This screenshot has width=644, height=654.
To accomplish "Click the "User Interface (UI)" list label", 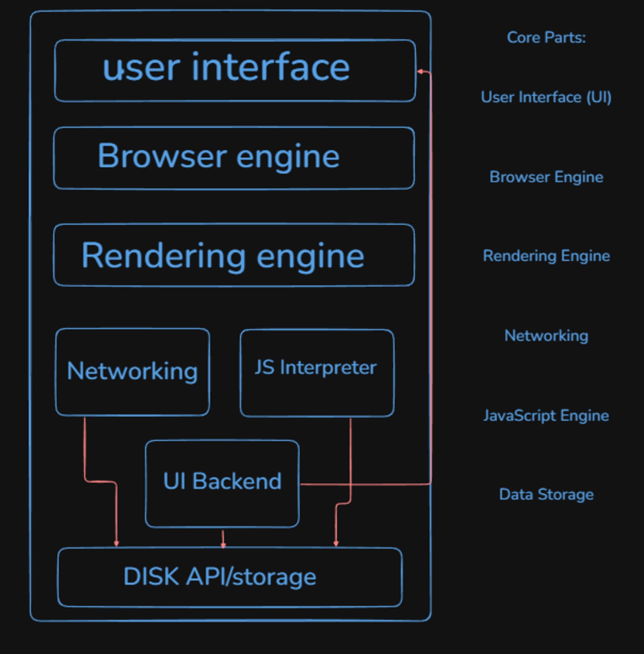I will pyautogui.click(x=546, y=97).
